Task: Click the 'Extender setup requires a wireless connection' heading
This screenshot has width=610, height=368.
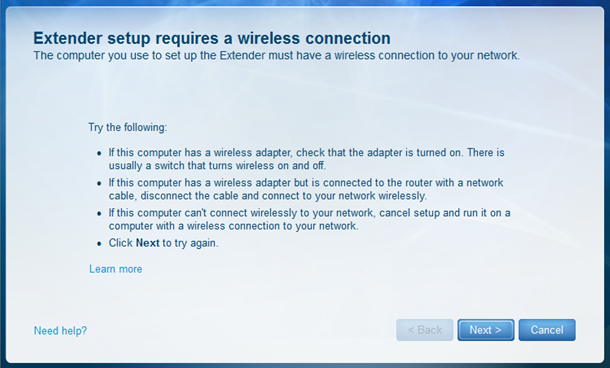Action: click(x=212, y=38)
